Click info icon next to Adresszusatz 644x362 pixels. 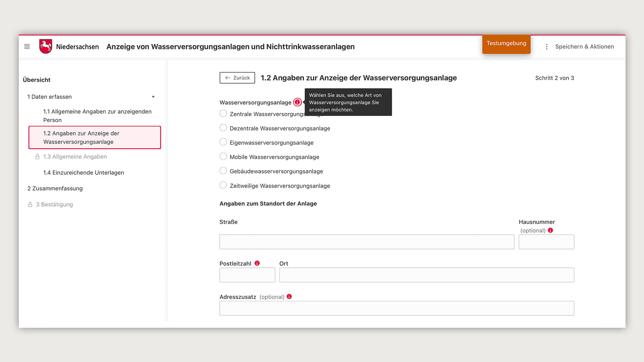click(289, 297)
